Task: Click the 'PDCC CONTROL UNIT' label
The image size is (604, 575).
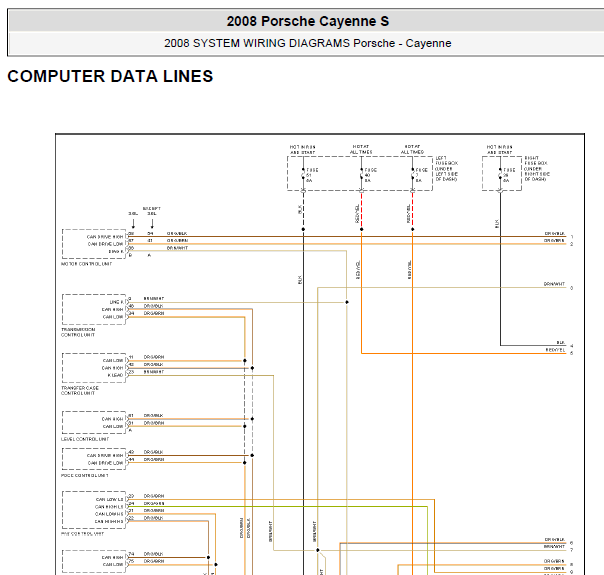Action: [85, 476]
